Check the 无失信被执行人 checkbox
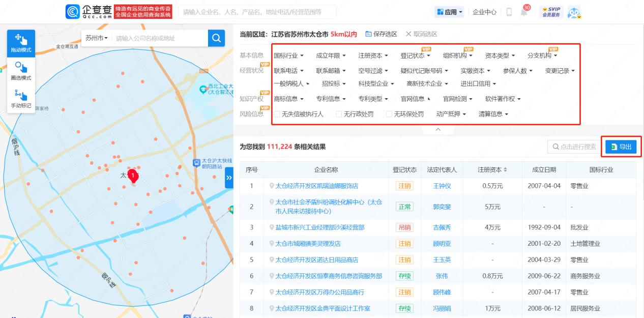644x318 pixels. tap(277, 114)
